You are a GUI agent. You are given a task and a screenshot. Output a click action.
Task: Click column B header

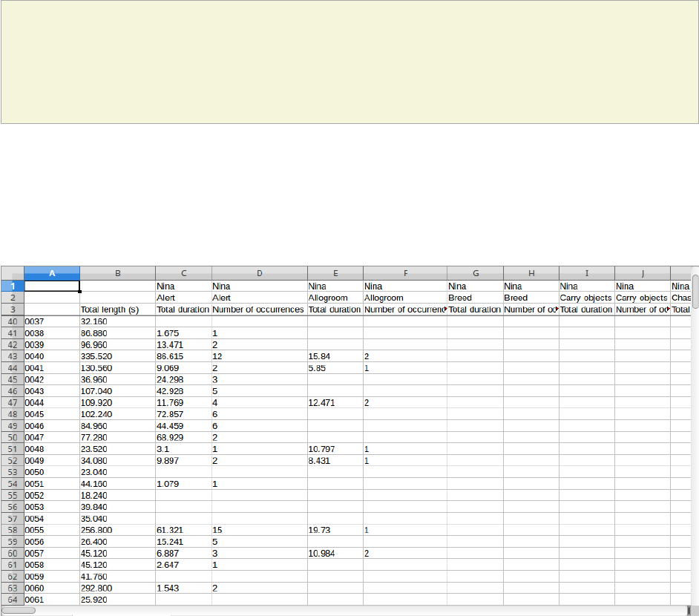coord(118,273)
